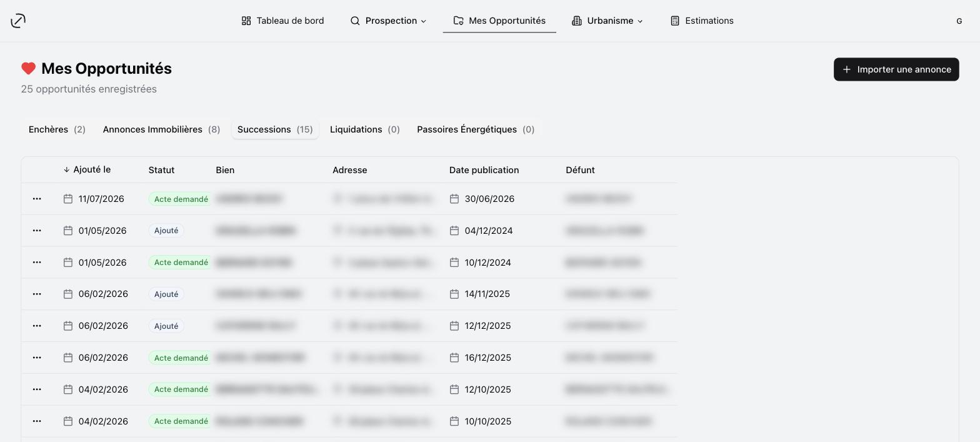Click the date 30/06/2026

[489, 199]
